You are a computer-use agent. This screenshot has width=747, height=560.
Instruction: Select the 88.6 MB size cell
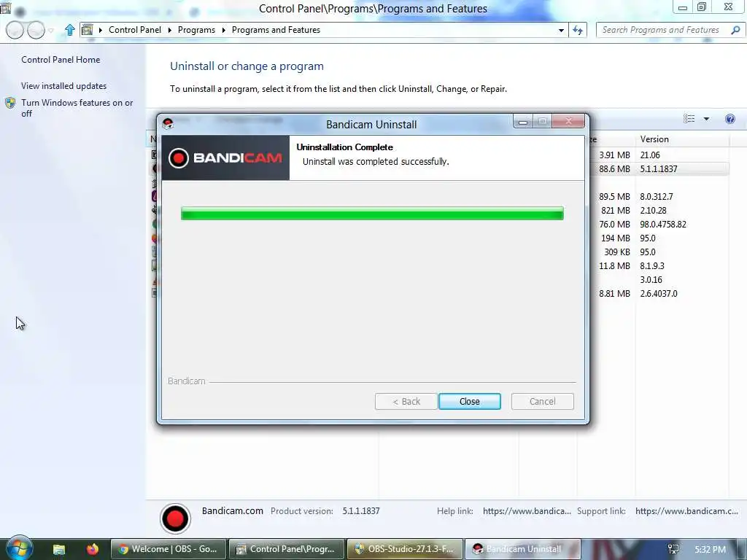tap(614, 168)
